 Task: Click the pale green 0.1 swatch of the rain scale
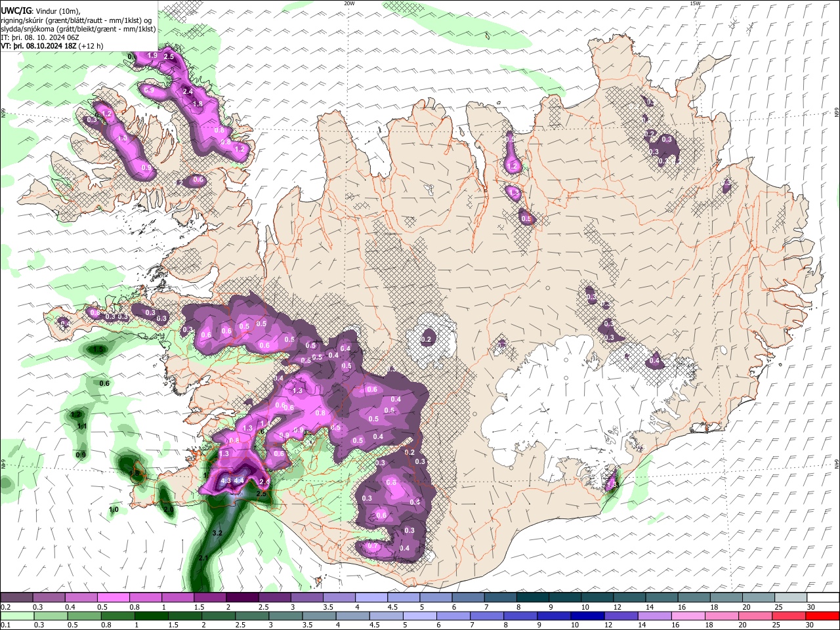(17, 616)
